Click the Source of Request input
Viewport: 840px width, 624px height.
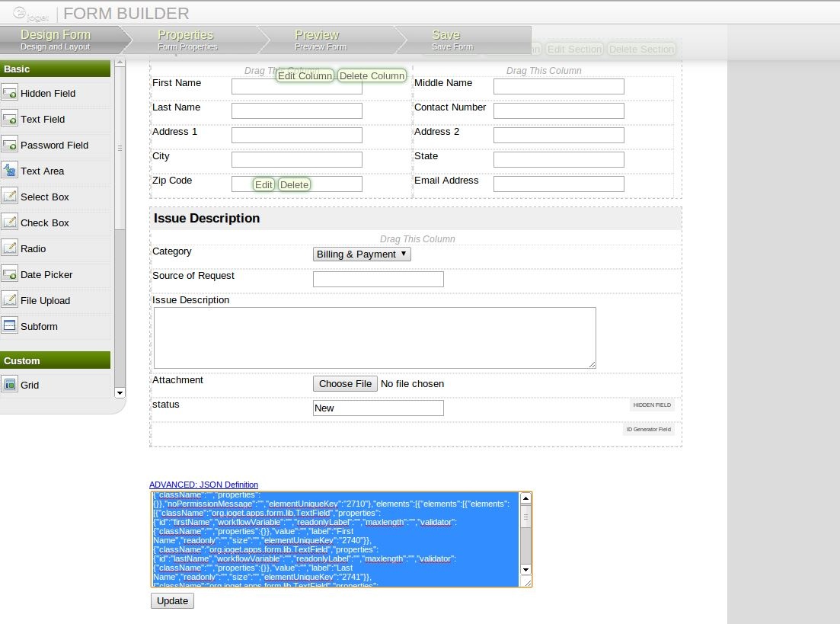[378, 280]
